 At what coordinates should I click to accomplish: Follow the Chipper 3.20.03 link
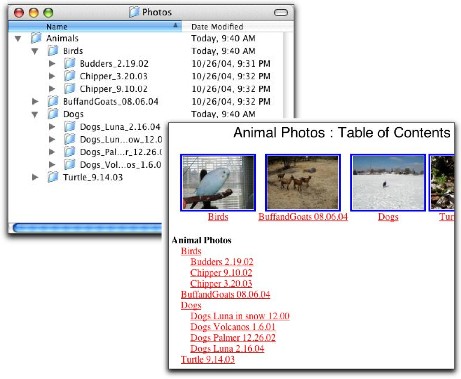(221, 284)
